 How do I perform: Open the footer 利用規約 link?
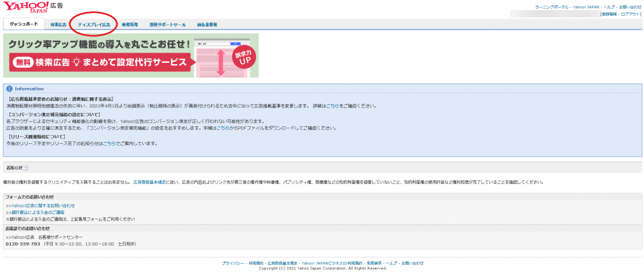click(257, 263)
